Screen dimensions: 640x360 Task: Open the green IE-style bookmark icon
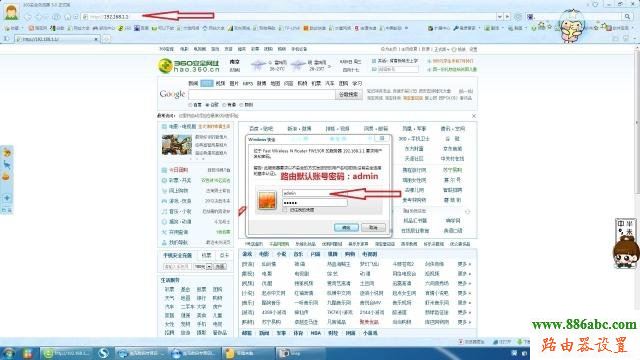(121, 28)
